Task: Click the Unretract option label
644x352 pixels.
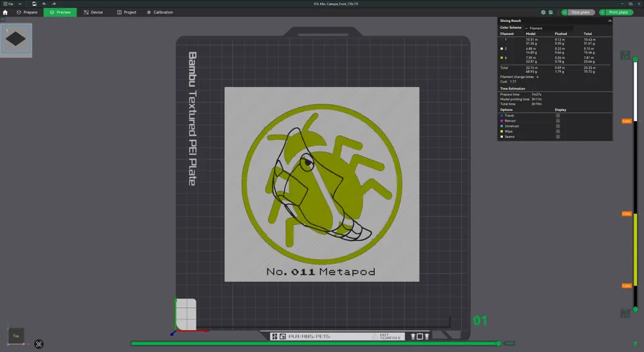Action: click(512, 126)
